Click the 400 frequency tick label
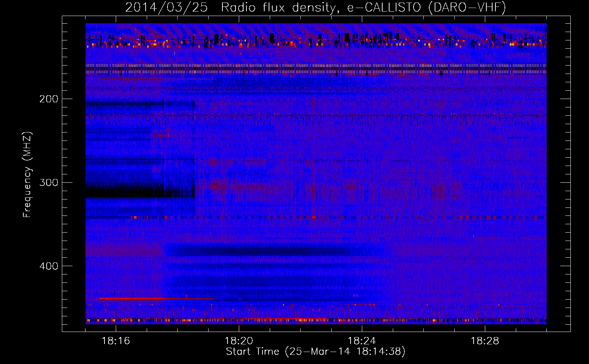This screenshot has width=589, height=364. (49, 266)
